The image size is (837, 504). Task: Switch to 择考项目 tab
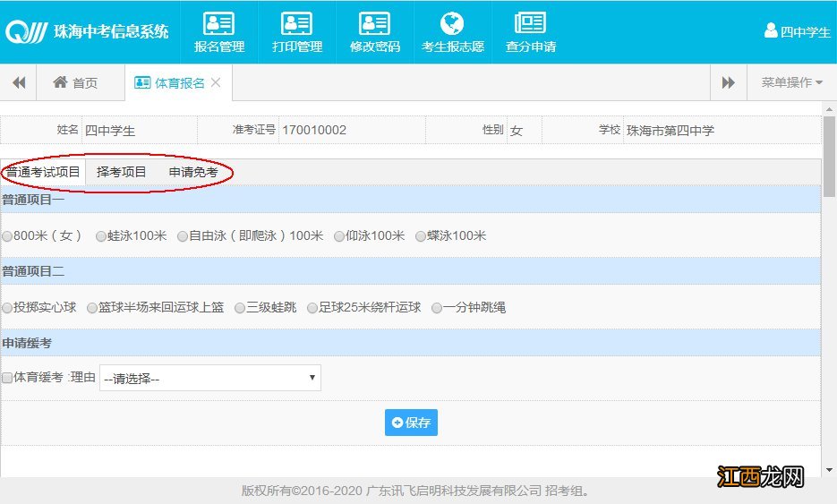click(x=121, y=172)
